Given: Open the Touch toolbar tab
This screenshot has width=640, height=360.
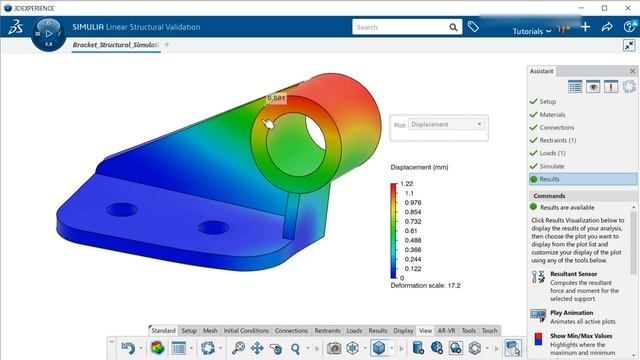Looking at the screenshot, I should 489,331.
